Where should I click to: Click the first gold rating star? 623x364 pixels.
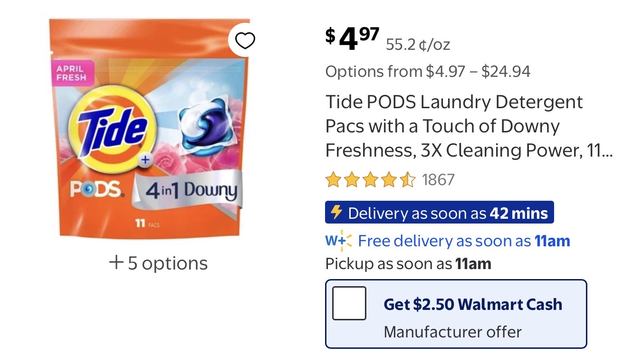click(x=333, y=180)
